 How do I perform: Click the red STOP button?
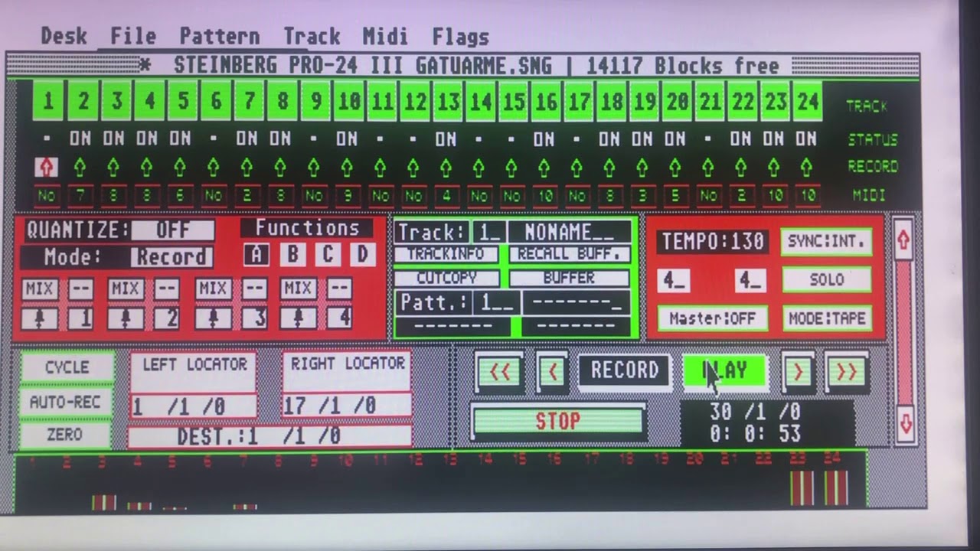point(557,421)
